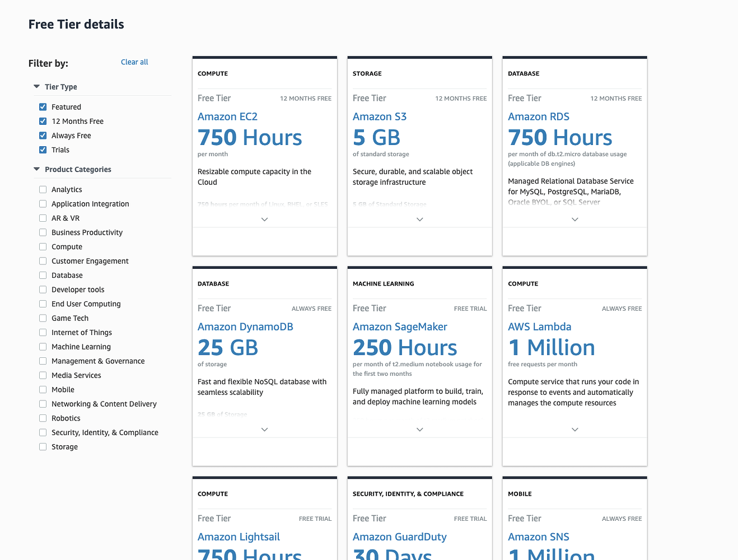The image size is (738, 560).
Task: Check the AR & VR checkbox
Action: (x=43, y=218)
